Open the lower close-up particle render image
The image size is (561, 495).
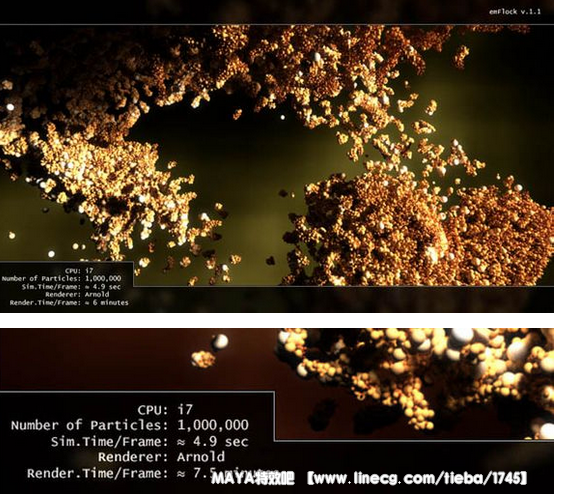point(277,411)
